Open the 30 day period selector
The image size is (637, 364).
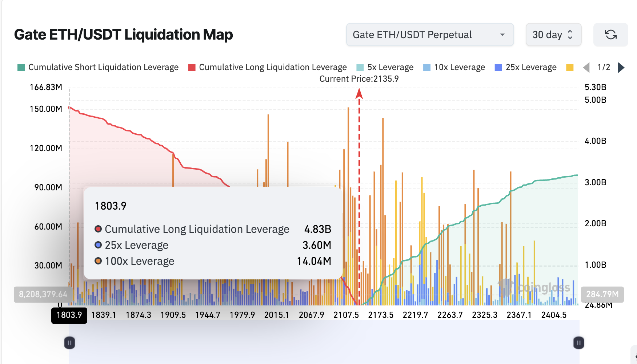553,35
